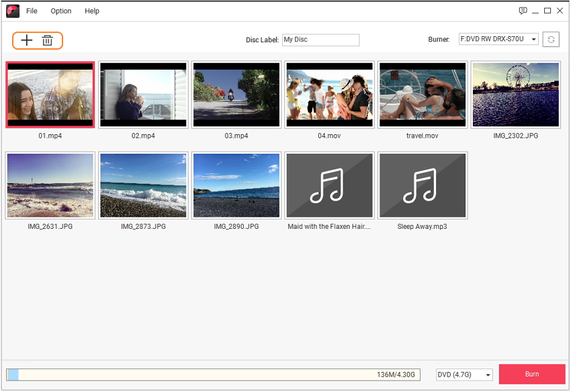Viewport: 571px width, 392px height.
Task: Select the travel.mov video thumbnail
Action: [423, 95]
